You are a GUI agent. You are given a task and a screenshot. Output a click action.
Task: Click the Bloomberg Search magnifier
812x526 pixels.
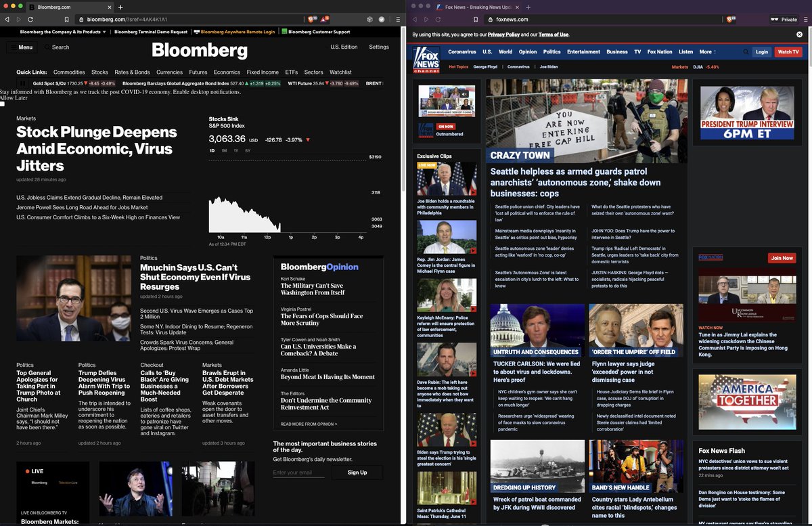pyautogui.click(x=47, y=47)
